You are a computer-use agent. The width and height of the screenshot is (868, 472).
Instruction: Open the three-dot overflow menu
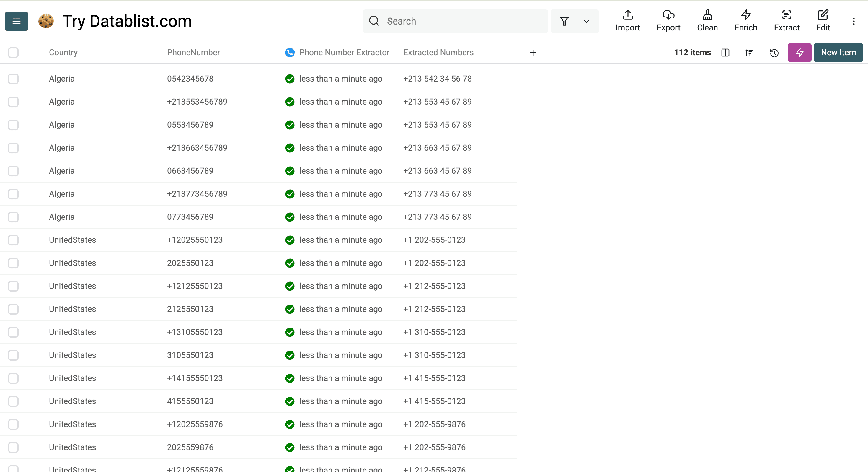click(x=854, y=21)
